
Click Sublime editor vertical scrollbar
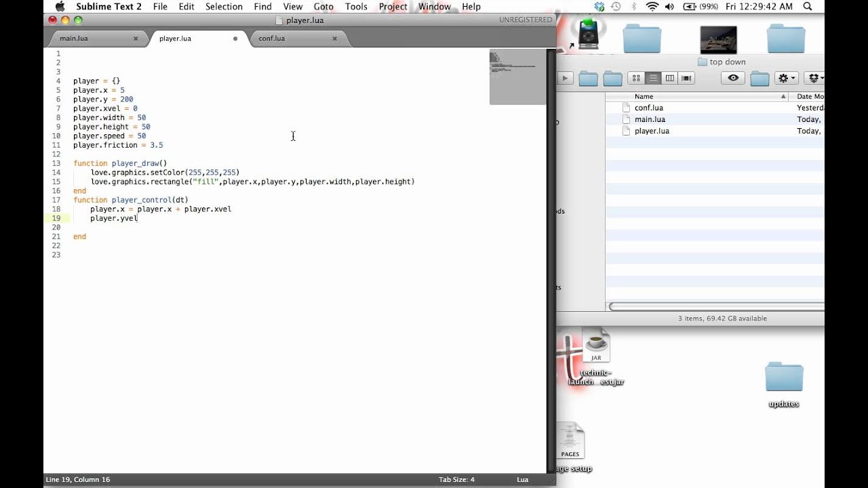(551, 260)
